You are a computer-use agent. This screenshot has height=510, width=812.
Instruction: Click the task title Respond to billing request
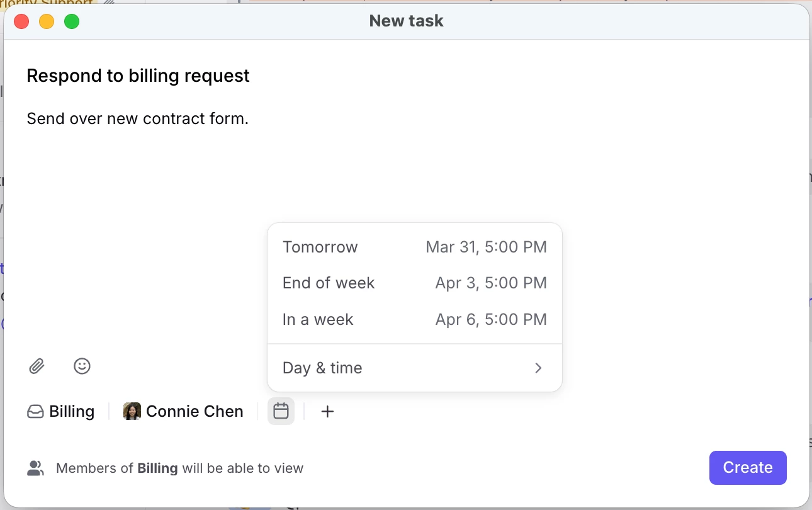click(138, 76)
